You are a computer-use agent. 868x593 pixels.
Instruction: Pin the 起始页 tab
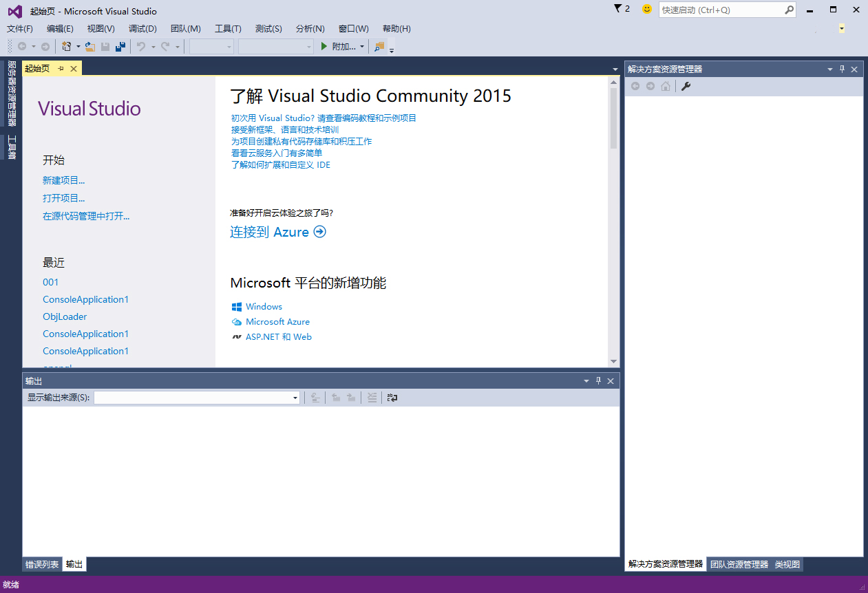point(61,68)
